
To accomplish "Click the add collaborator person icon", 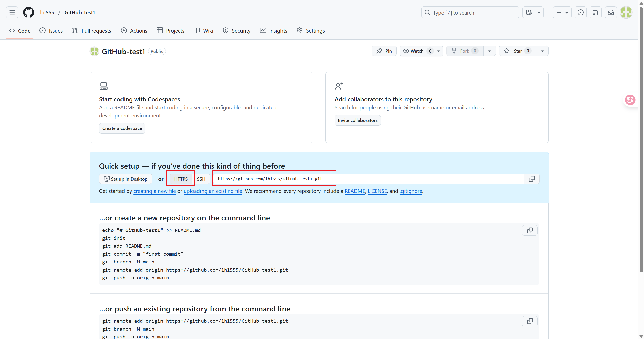I will point(339,86).
